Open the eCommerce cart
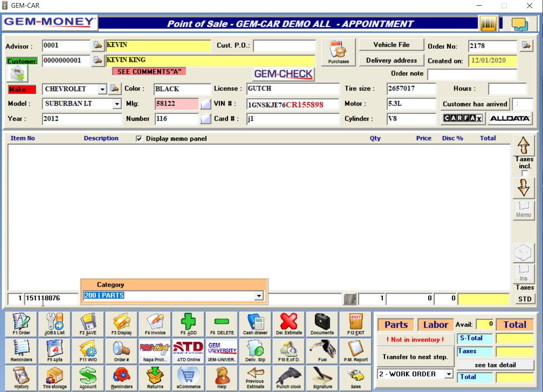Image resolution: width=543 pixels, height=392 pixels. tap(189, 378)
